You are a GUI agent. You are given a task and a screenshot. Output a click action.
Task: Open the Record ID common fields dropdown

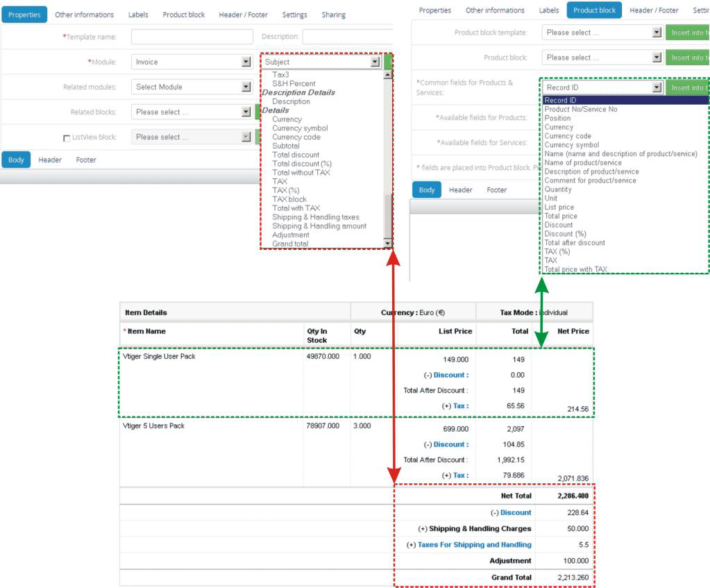tap(602, 87)
